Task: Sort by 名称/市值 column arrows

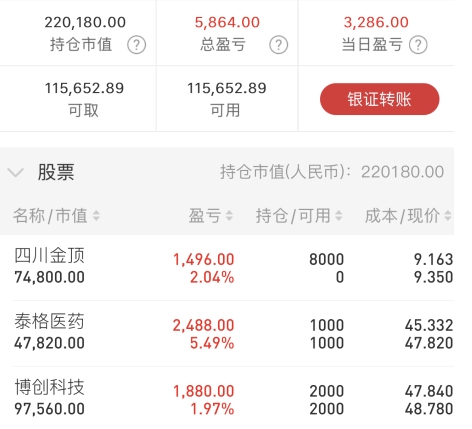Action: coord(96,216)
